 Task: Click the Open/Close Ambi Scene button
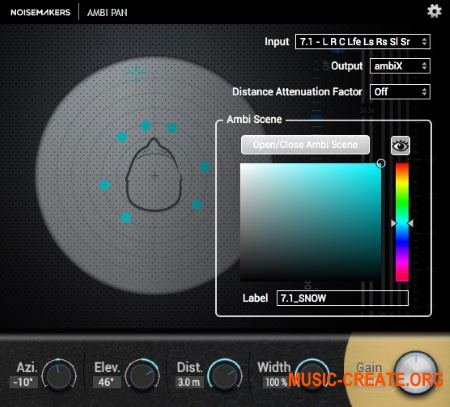click(305, 145)
